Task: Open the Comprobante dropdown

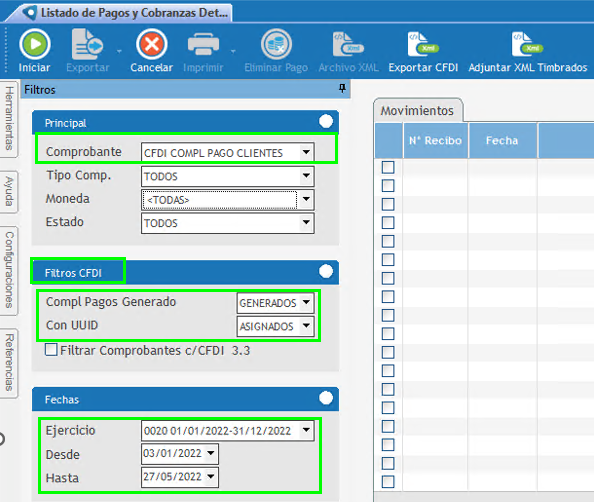Action: coord(306,152)
